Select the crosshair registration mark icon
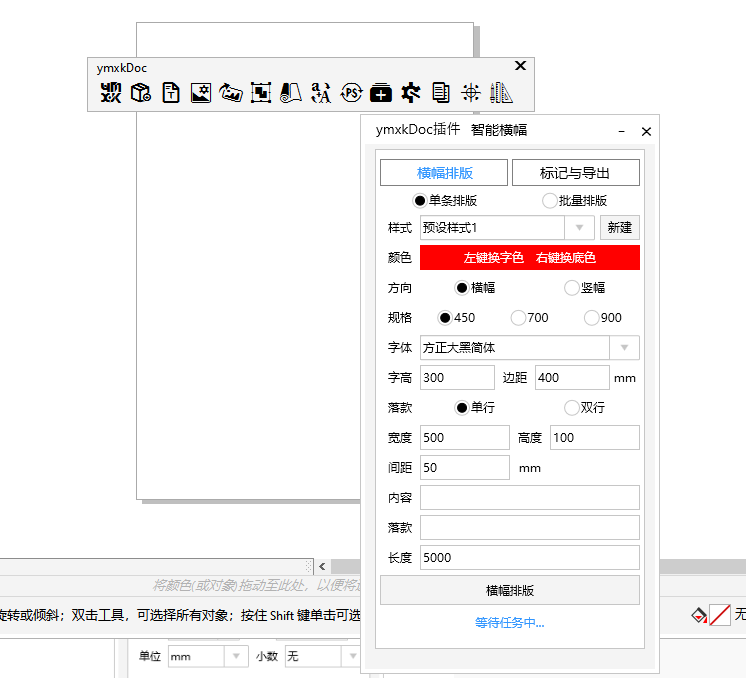 471,92
